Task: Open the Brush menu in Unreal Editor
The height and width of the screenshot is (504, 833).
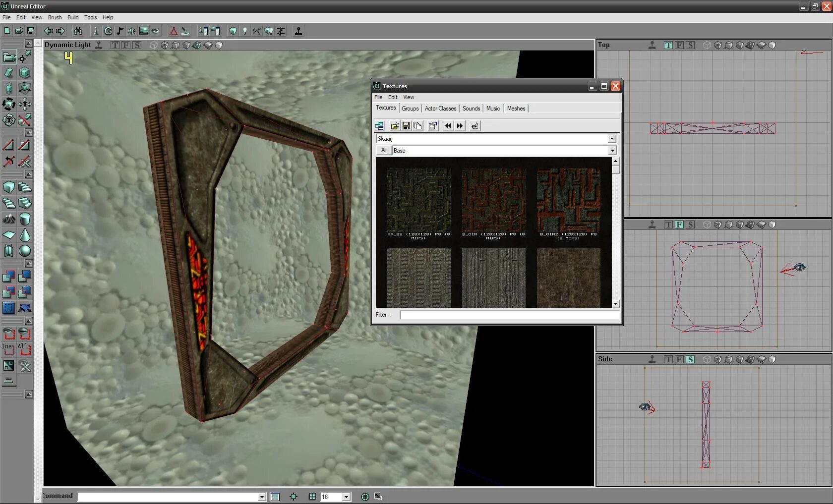Action: click(x=55, y=17)
